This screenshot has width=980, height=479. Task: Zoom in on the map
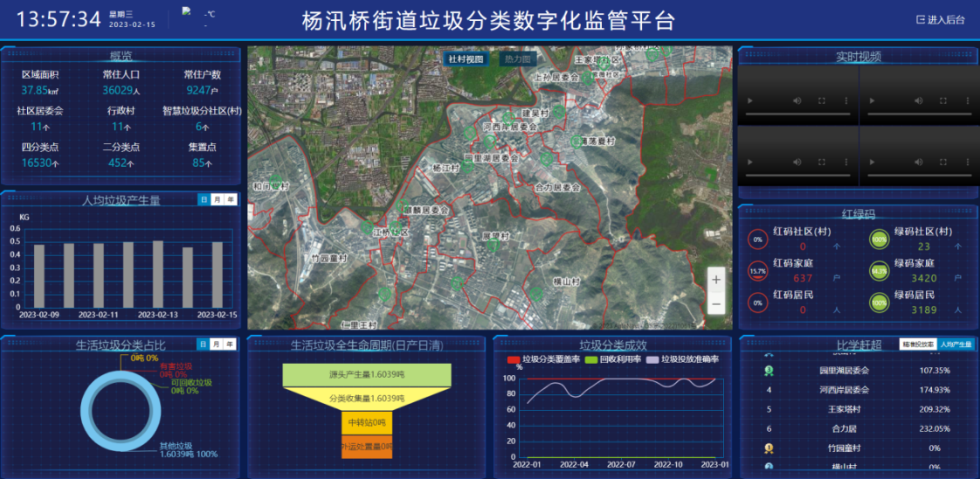pyautogui.click(x=716, y=280)
